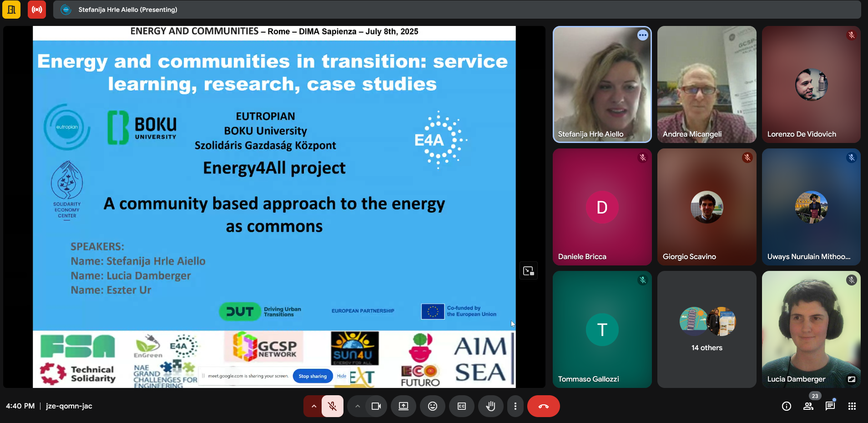Click the Eutropian presenter logo in top bar

[x=66, y=10]
